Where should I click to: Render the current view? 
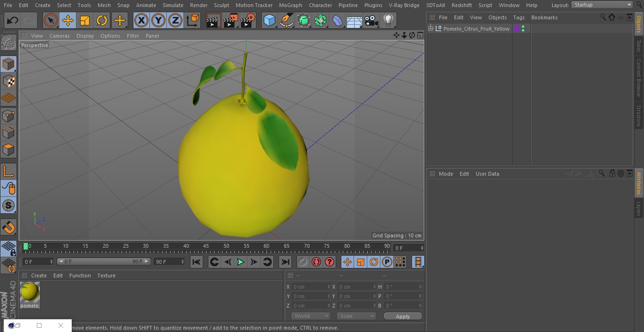pos(214,21)
